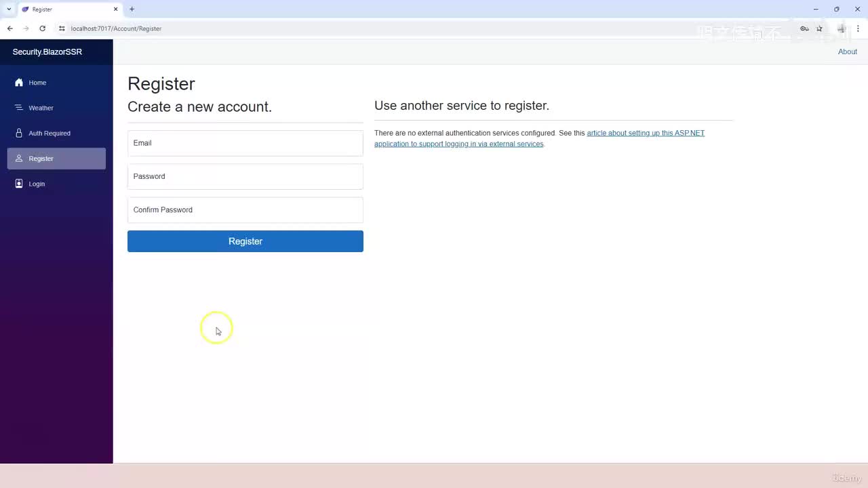Open the browser profile avatar
The height and width of the screenshot is (488, 868).
click(842, 28)
